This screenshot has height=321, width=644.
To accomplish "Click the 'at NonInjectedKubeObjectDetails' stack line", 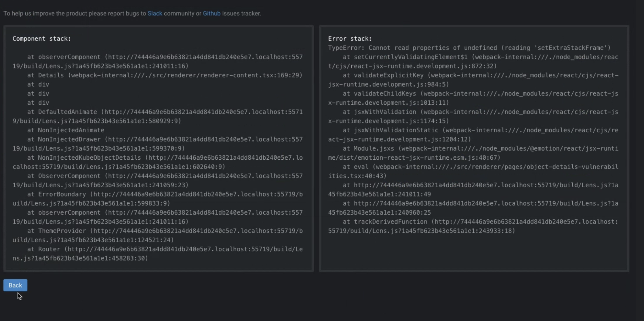I will click(158, 162).
